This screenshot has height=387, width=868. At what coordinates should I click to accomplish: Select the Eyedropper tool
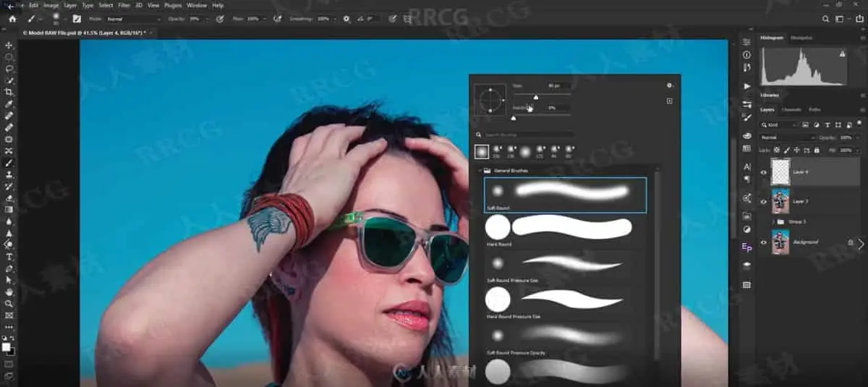tap(9, 103)
